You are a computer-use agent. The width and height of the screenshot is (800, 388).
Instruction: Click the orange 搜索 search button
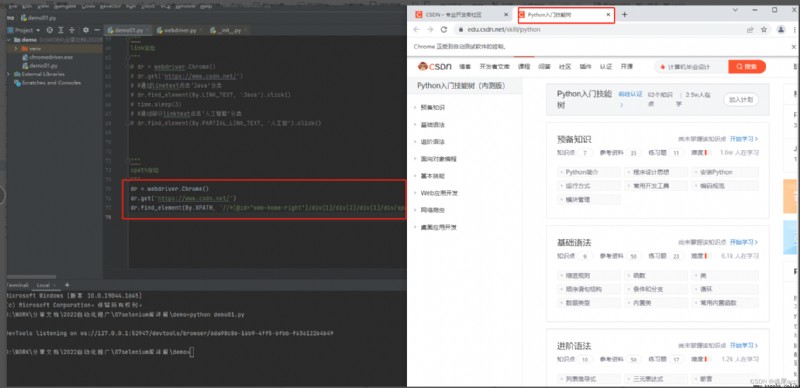coord(747,67)
